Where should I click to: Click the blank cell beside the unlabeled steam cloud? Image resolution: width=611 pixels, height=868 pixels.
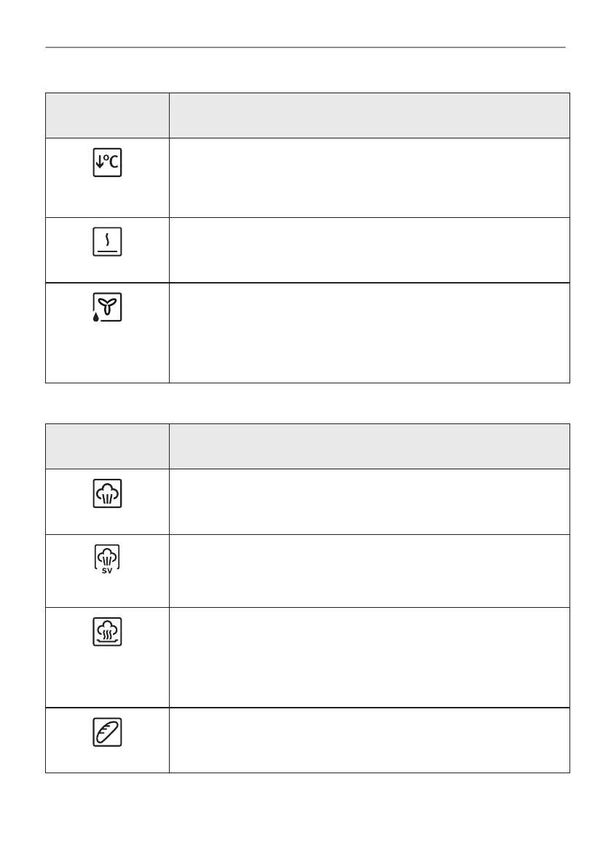pyautogui.click(x=368, y=501)
